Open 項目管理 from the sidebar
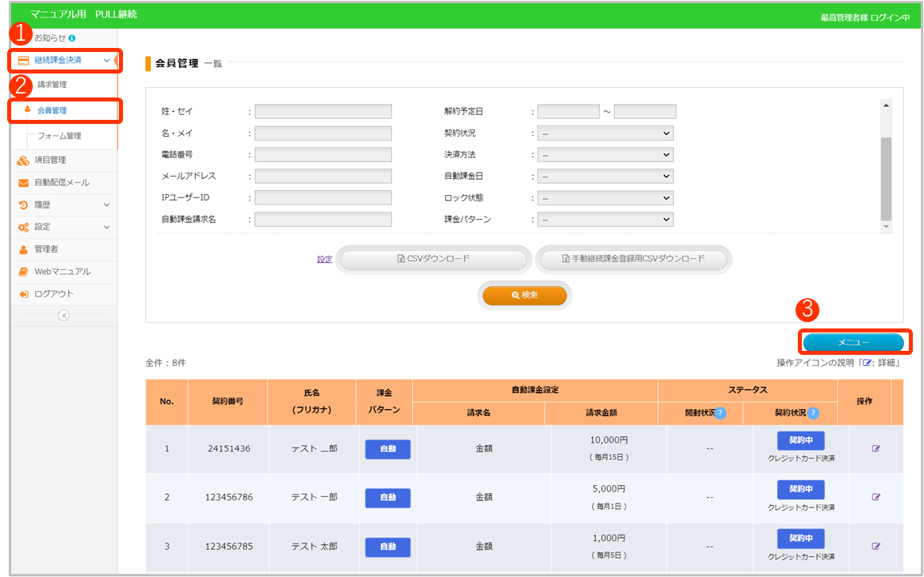This screenshot has height=577, width=924. (50, 160)
